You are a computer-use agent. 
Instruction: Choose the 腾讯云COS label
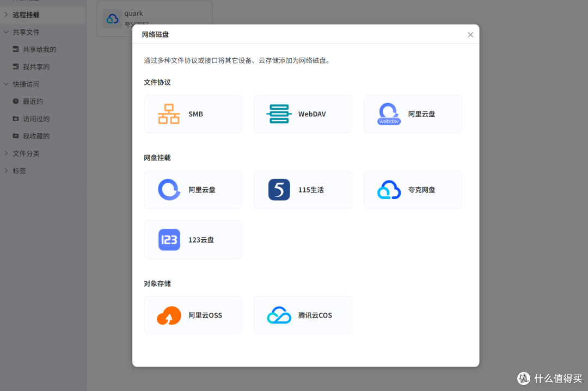coord(315,315)
